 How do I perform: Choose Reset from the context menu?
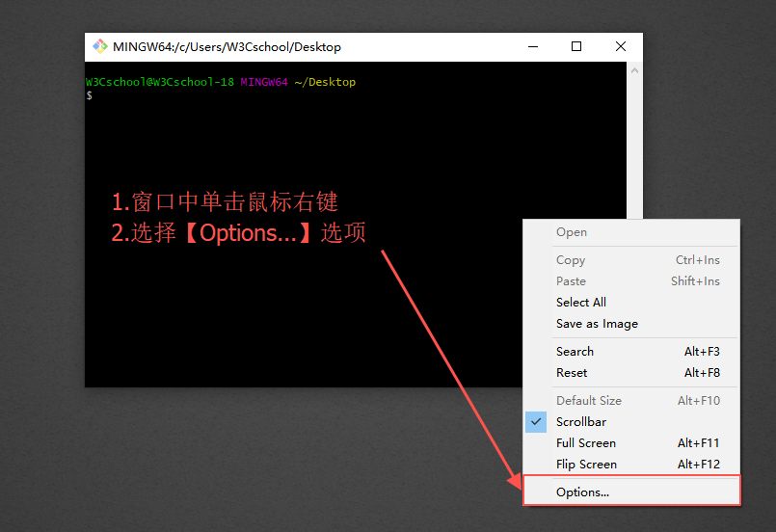572,373
